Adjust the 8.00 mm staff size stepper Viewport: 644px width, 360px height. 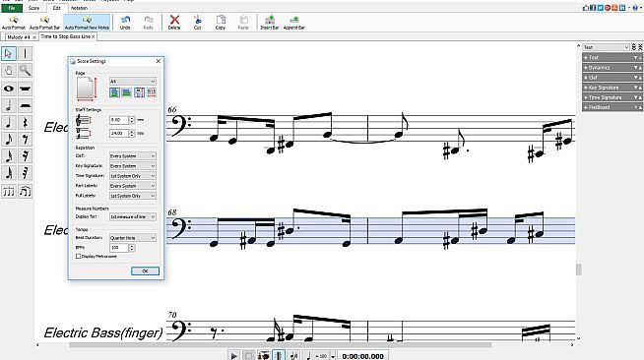click(132, 120)
